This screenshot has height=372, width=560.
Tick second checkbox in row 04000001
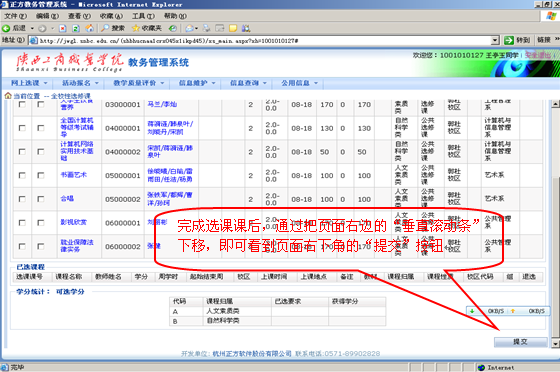click(41, 128)
